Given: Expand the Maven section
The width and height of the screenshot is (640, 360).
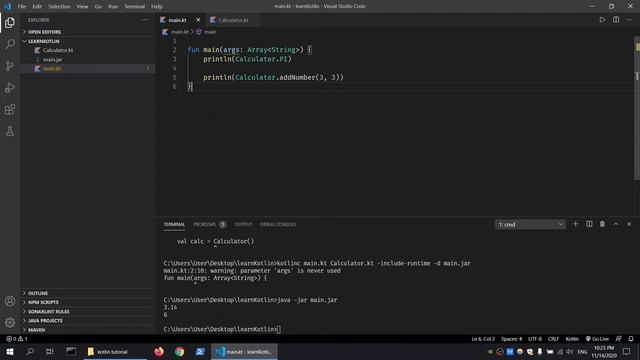Looking at the screenshot, I should tap(88, 330).
